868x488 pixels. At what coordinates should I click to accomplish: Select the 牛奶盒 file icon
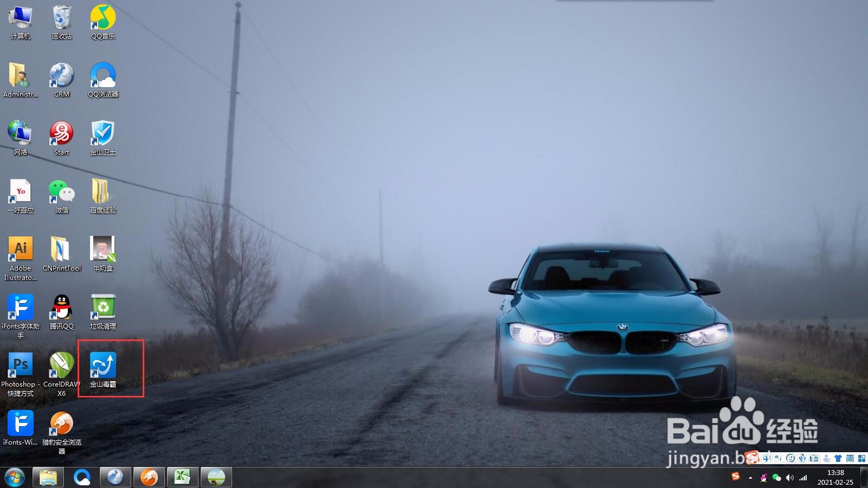[x=103, y=254]
